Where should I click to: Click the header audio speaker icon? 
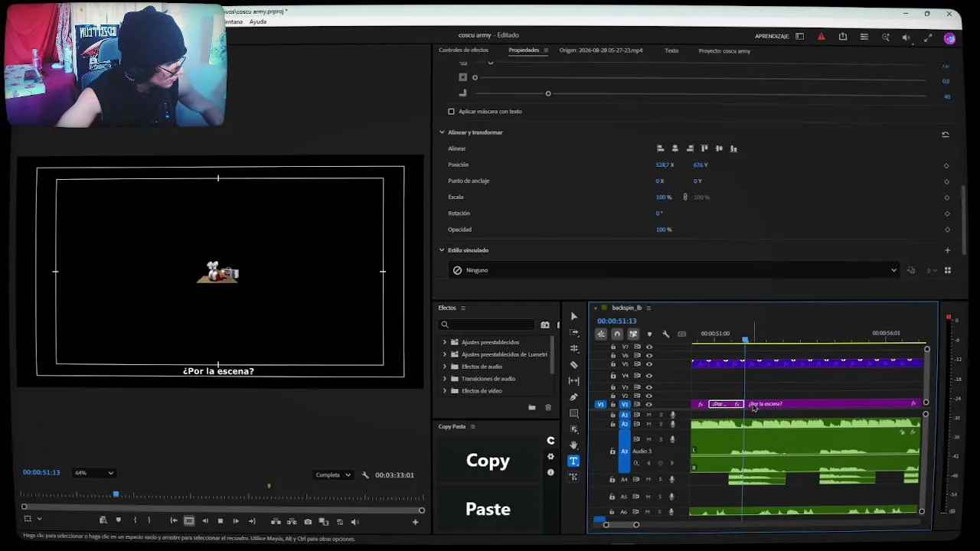(906, 37)
